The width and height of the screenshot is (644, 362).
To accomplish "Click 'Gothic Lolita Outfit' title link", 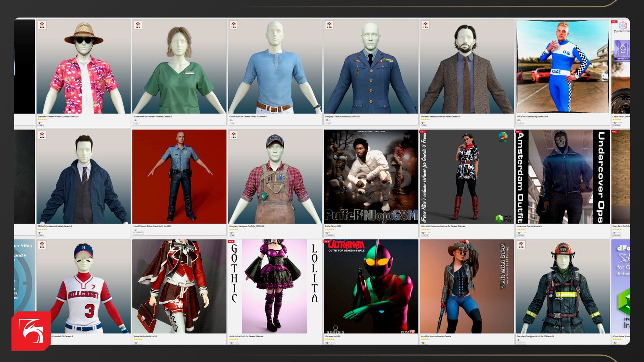I will coord(246,336).
